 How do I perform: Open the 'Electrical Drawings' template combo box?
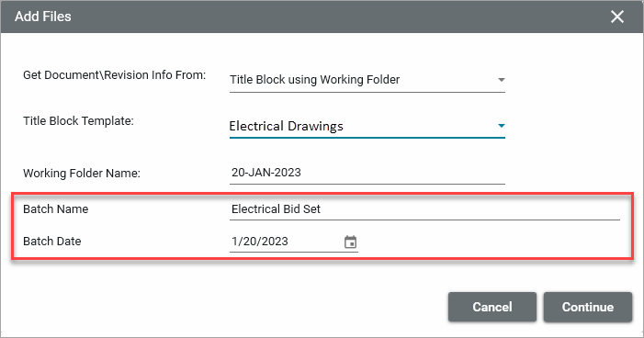(x=367, y=126)
